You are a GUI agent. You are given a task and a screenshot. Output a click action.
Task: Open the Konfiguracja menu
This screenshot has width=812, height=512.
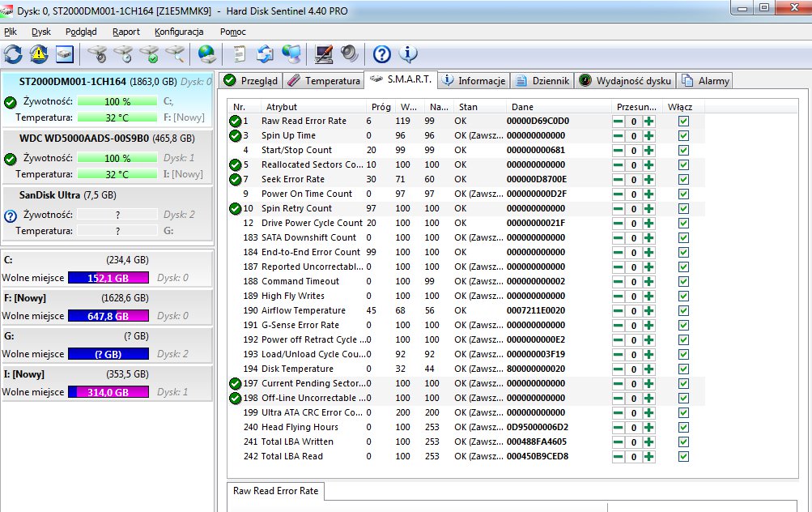pyautogui.click(x=179, y=32)
